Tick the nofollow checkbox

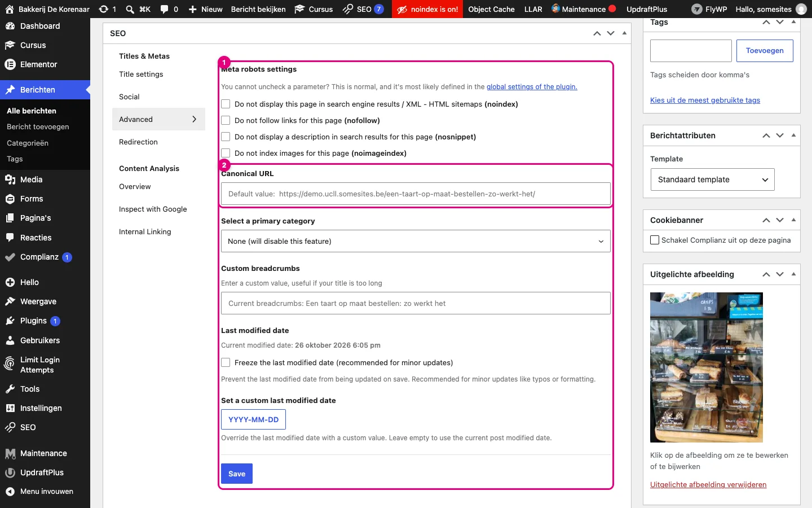tap(226, 120)
